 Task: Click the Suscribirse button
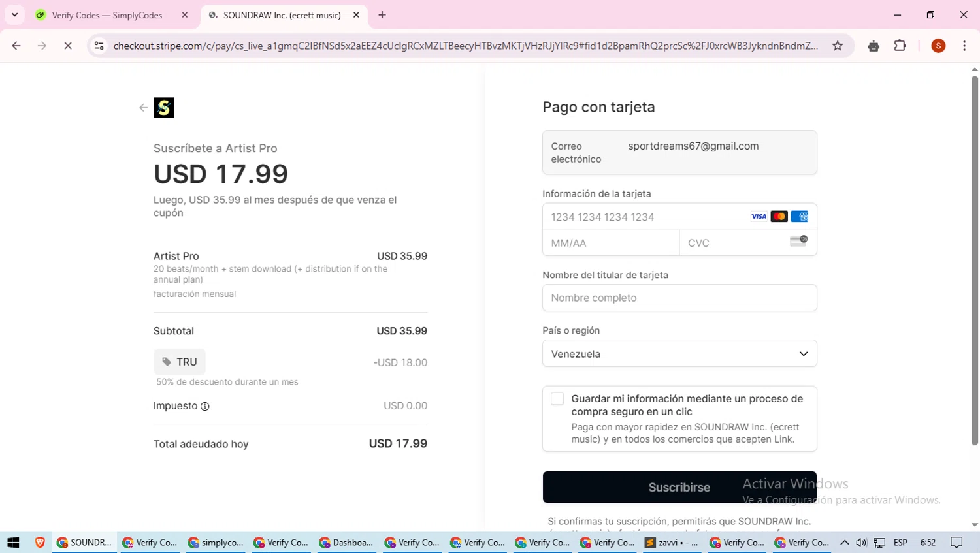[679, 487]
